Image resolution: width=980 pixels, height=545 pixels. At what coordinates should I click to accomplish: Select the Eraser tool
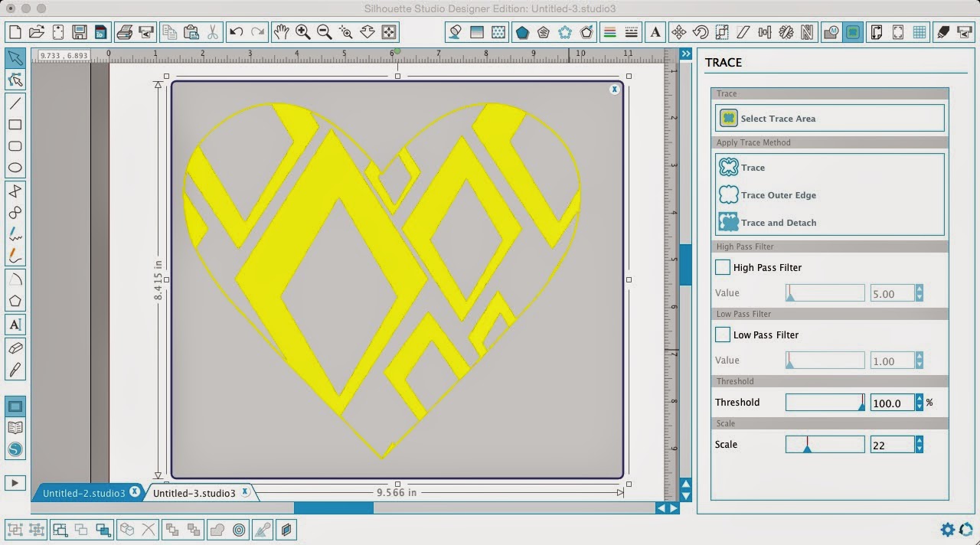click(x=15, y=348)
